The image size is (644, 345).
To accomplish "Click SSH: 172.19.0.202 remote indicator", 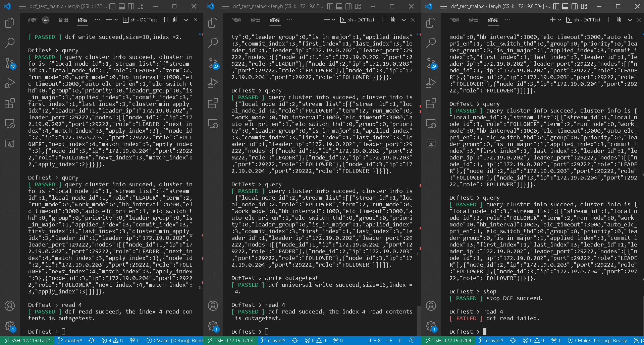I will point(27,340).
